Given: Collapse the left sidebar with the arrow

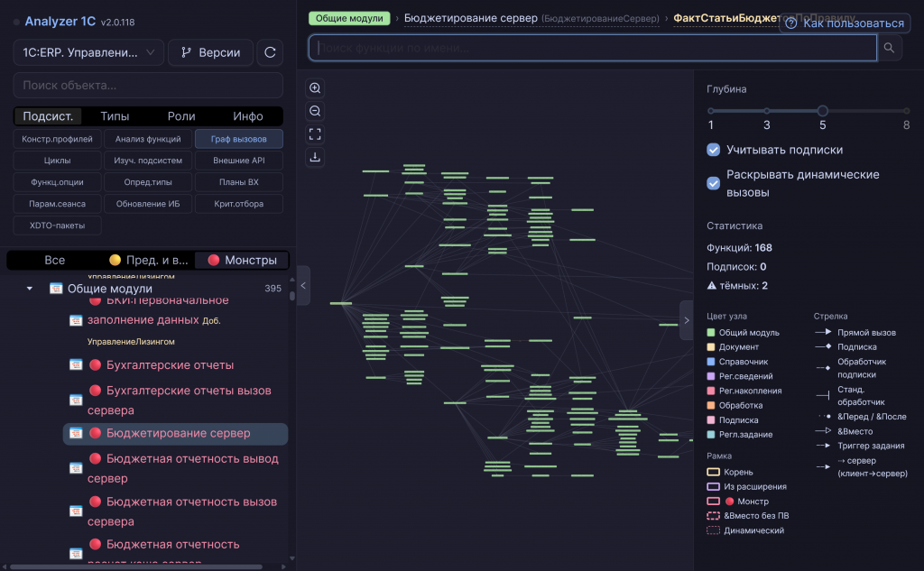Looking at the screenshot, I should click(x=303, y=286).
